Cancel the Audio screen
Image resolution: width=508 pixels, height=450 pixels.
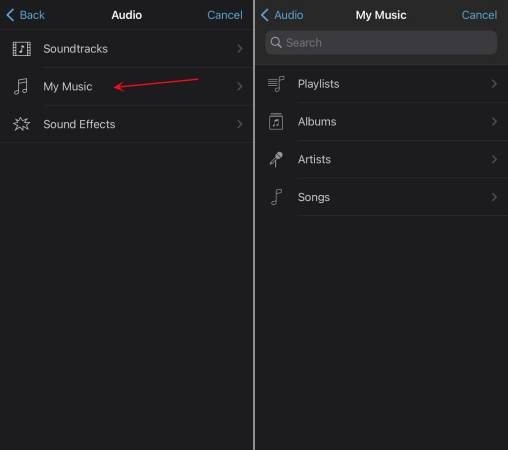225,15
